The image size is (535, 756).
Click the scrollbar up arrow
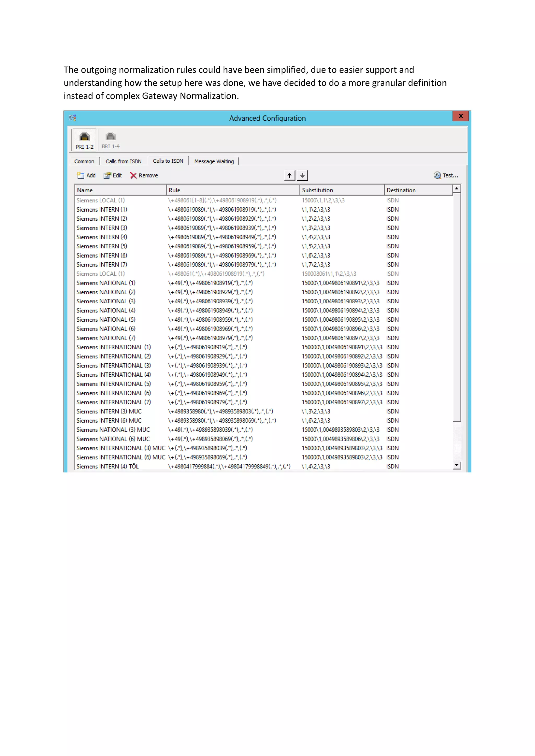coord(457,189)
